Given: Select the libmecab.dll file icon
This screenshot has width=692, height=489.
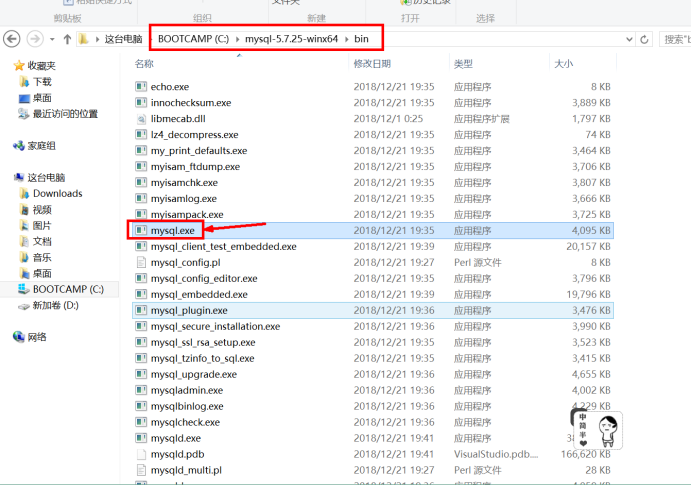Looking at the screenshot, I should [141, 118].
